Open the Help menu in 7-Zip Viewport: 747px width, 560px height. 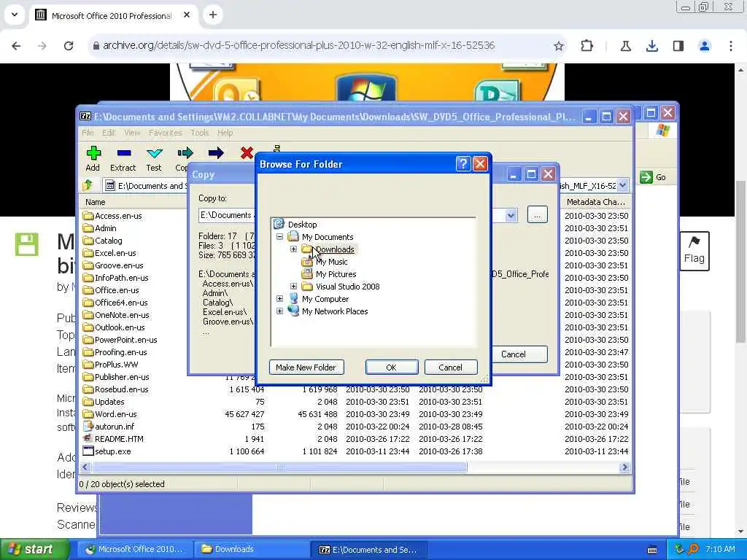225,133
